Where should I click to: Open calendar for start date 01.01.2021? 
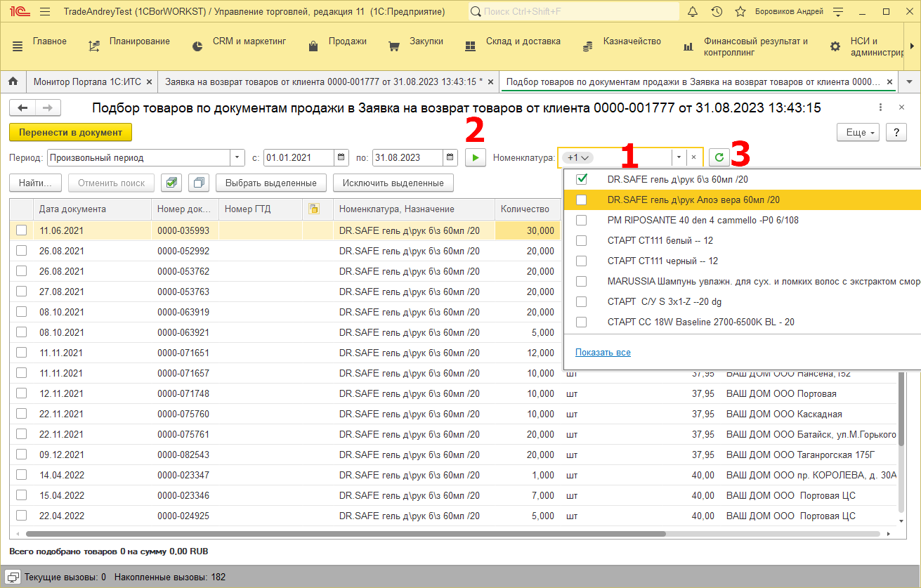pos(341,157)
